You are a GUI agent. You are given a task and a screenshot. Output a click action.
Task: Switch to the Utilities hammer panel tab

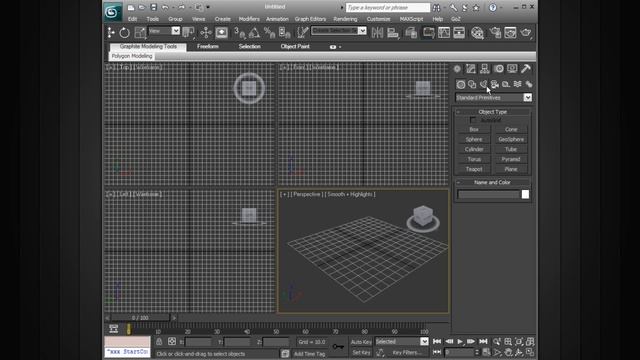526,69
